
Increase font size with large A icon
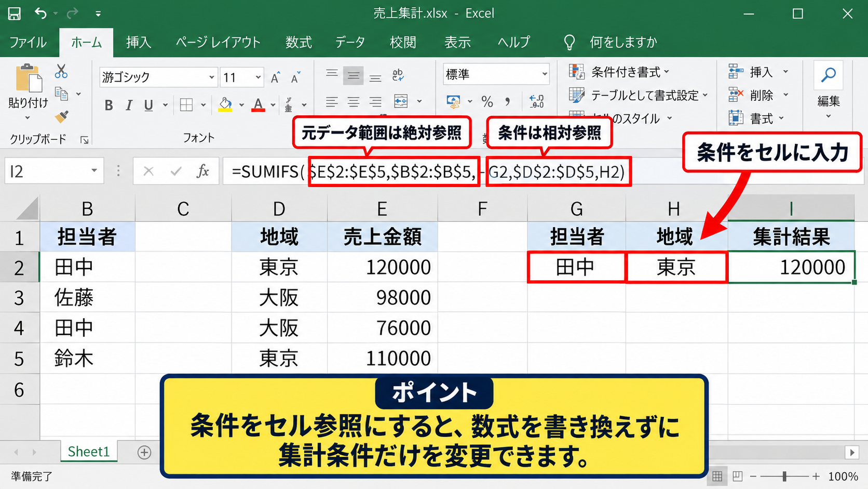tap(276, 77)
